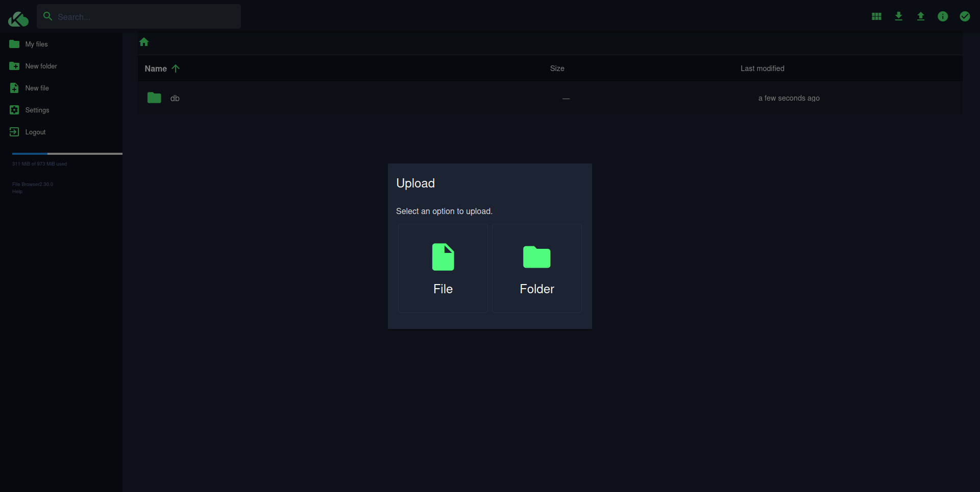The width and height of the screenshot is (980, 492).
Task: Choose File upload option
Action: [x=443, y=268]
